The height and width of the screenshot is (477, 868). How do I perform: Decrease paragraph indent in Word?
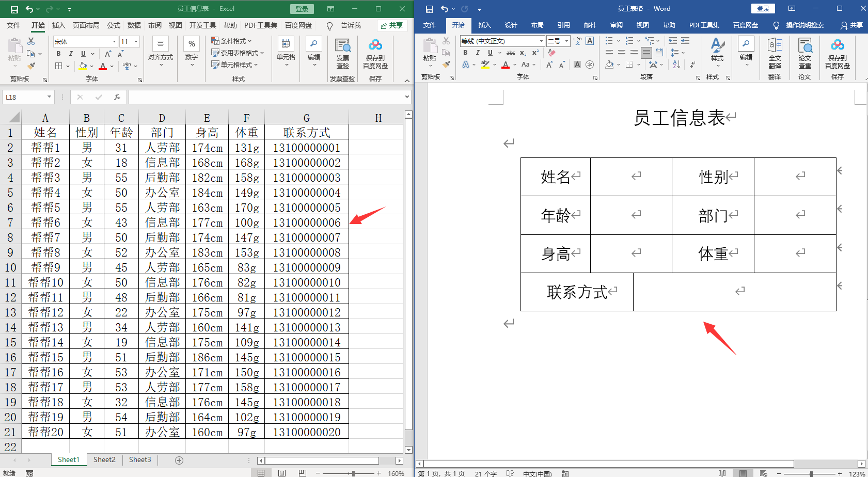click(x=672, y=40)
